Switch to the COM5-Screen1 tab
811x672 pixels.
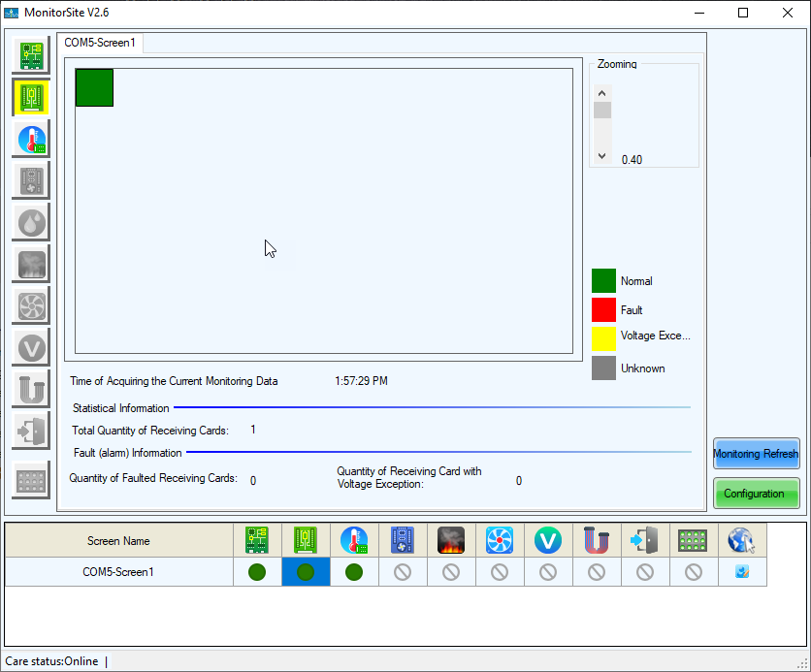click(x=100, y=43)
